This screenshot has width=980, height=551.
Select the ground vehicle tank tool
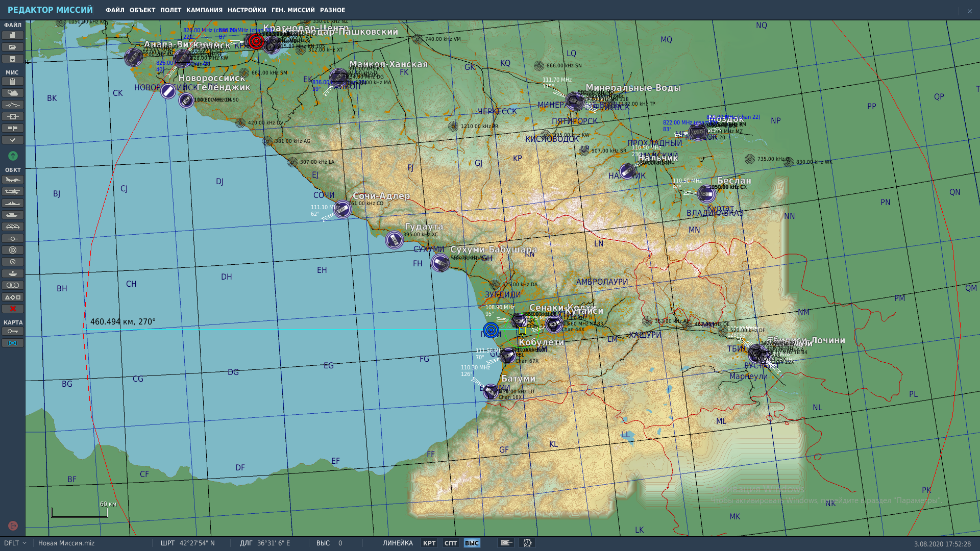click(x=12, y=215)
